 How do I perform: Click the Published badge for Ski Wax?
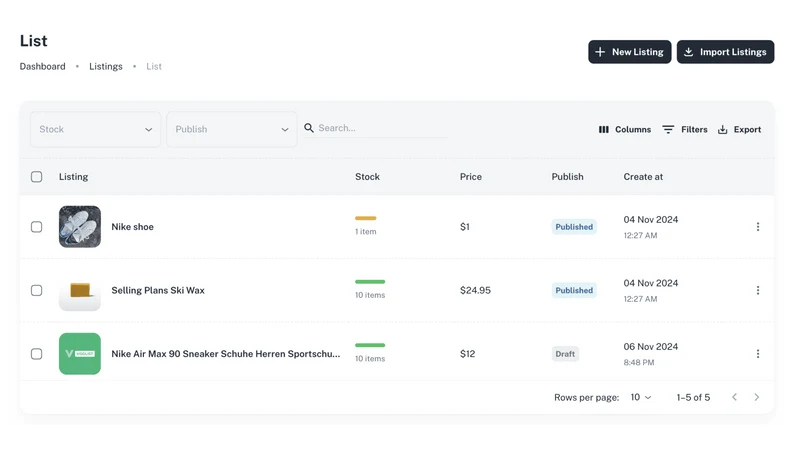coord(574,290)
